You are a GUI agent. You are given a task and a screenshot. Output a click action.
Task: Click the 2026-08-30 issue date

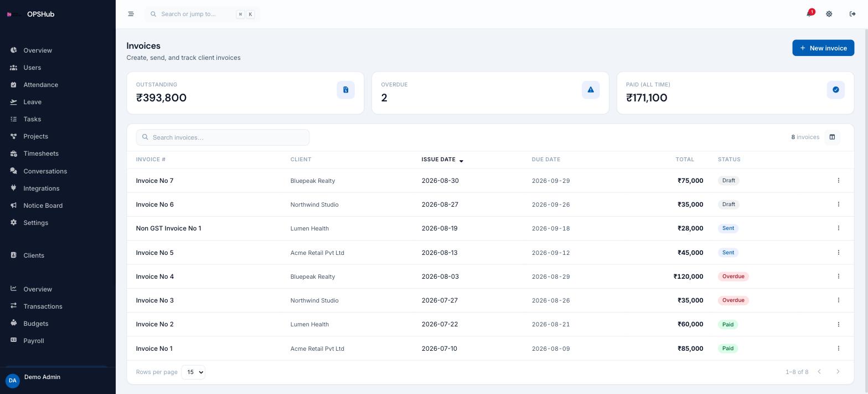coord(440,181)
